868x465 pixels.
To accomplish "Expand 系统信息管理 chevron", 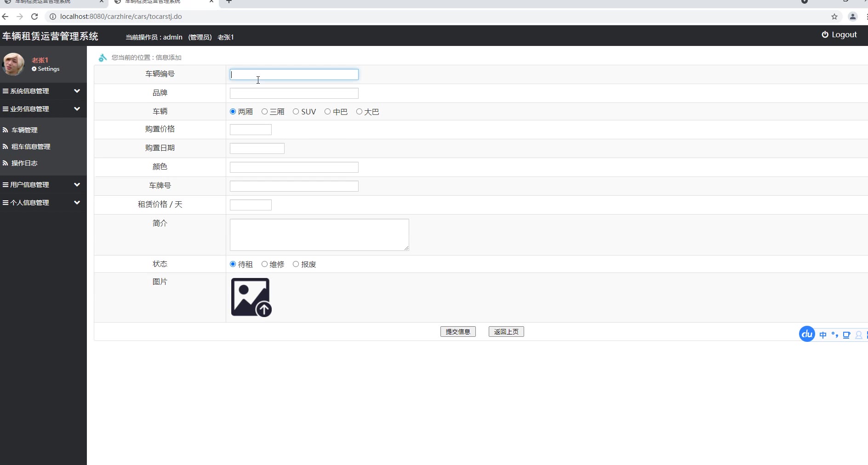I will 77,91.
